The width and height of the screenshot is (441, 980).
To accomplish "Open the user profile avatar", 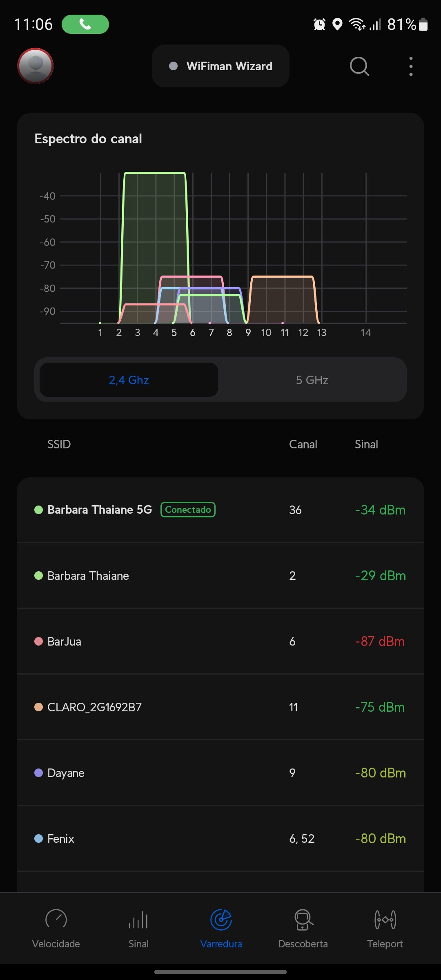I will (36, 66).
